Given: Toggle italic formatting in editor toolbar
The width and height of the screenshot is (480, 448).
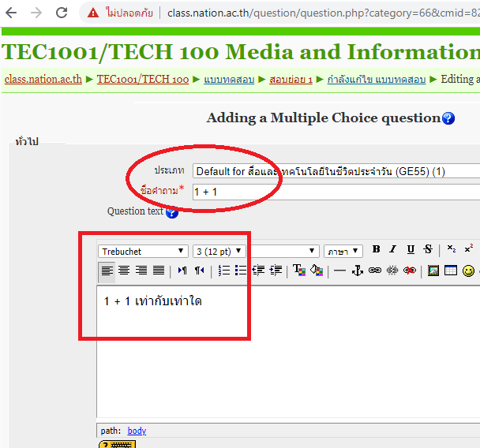Looking at the screenshot, I should (393, 250).
